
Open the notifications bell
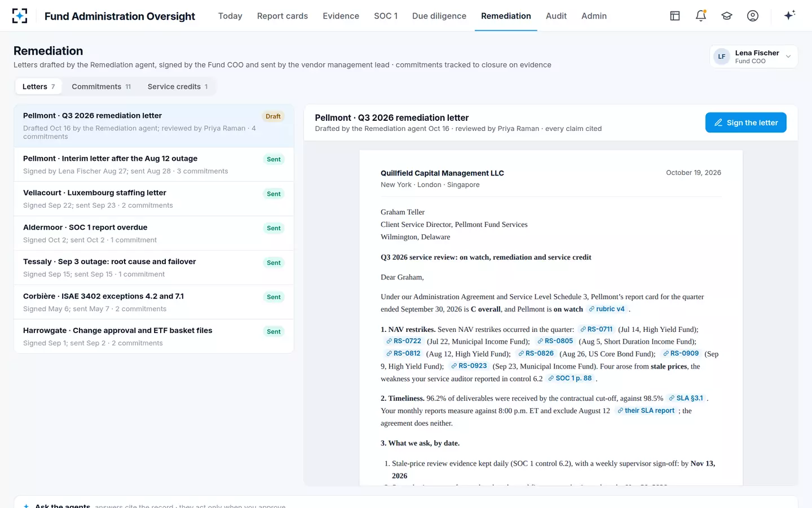pyautogui.click(x=701, y=16)
